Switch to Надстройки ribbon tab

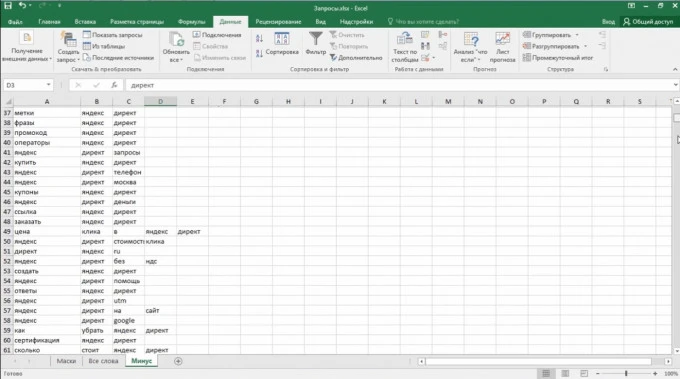click(356, 21)
